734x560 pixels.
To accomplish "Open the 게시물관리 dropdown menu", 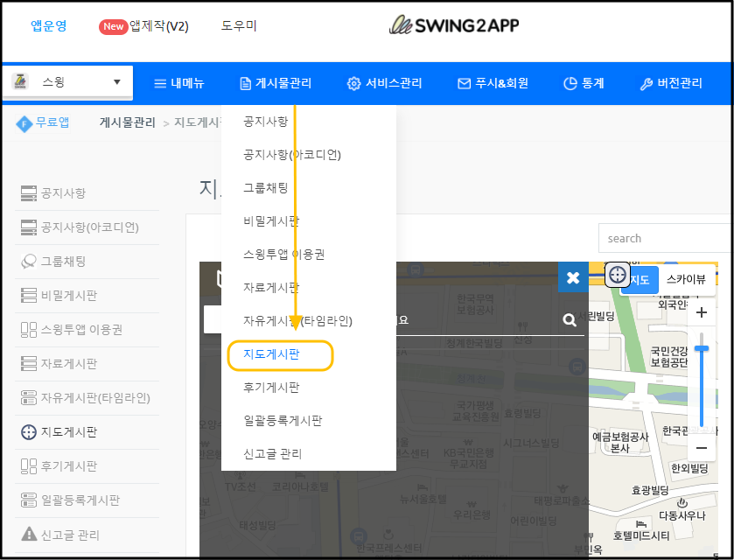I will coord(275,84).
